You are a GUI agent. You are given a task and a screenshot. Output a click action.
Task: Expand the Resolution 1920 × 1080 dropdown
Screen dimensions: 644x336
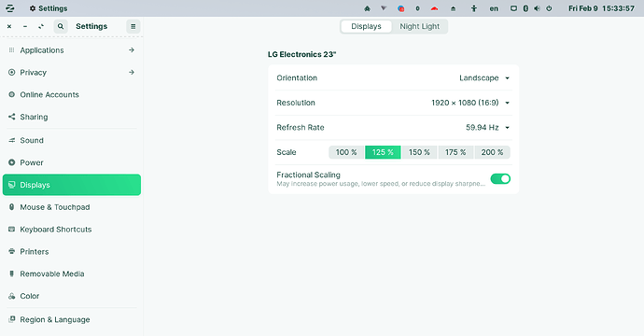click(470, 103)
